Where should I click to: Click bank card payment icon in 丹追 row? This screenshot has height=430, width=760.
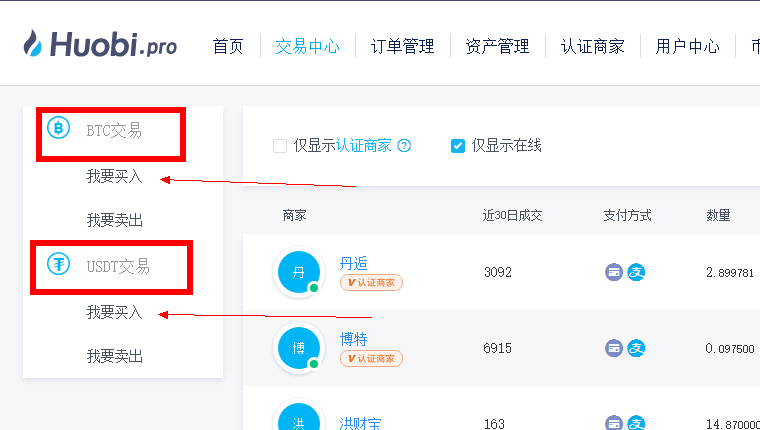pos(614,272)
